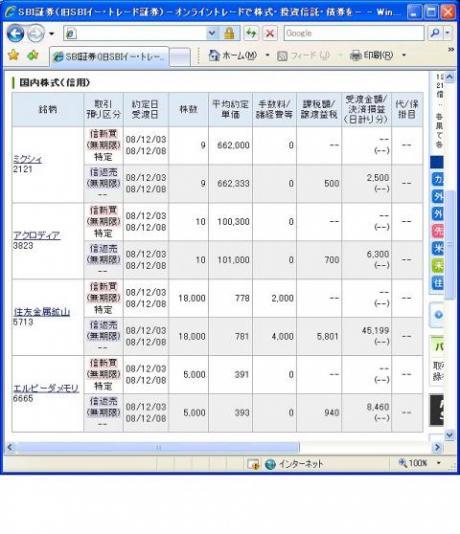The height and width of the screenshot is (534, 460).
Task: Open the 住友金属鉱山 stock link
Action: pos(42,312)
